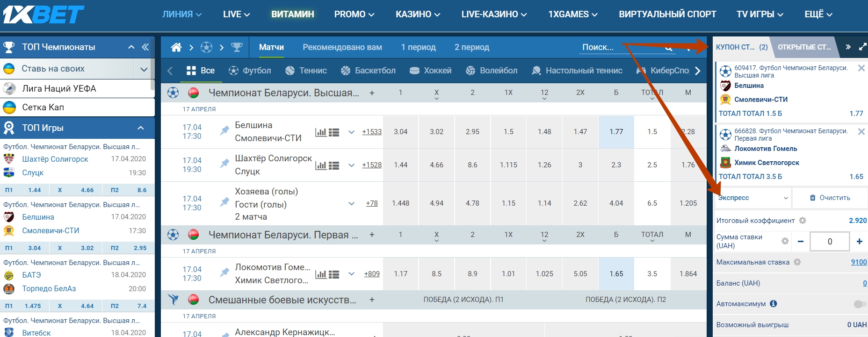Increase stake with plus button
This screenshot has height=337, width=868.
click(x=860, y=242)
